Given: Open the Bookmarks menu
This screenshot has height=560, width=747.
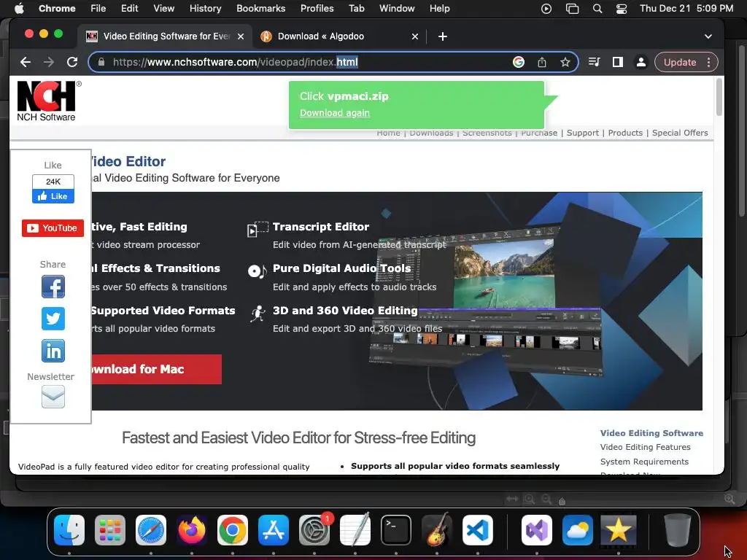Looking at the screenshot, I should (x=260, y=8).
